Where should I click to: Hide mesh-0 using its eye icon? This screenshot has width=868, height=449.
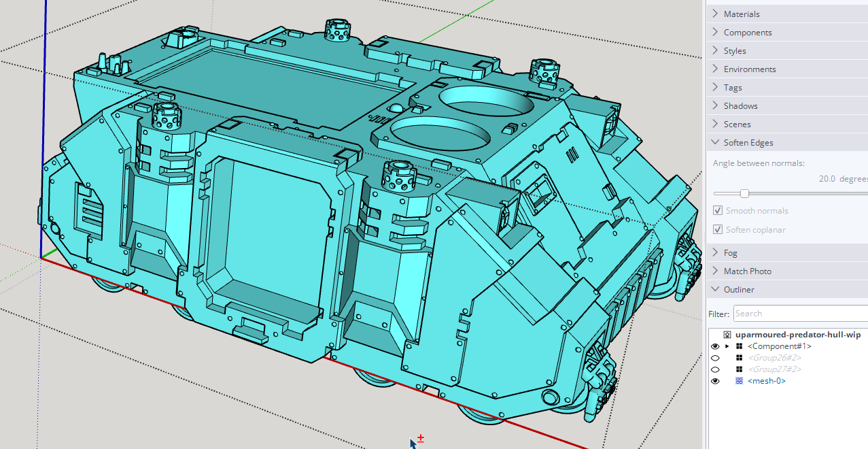coord(715,381)
